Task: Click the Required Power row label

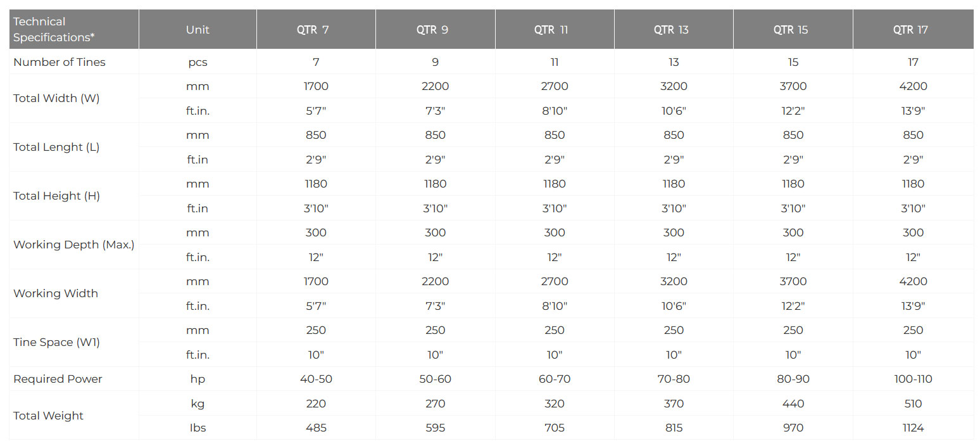Action: coord(58,379)
